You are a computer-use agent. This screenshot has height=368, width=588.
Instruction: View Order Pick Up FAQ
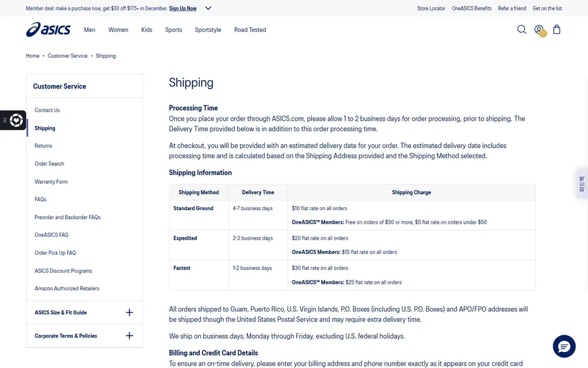coord(55,253)
